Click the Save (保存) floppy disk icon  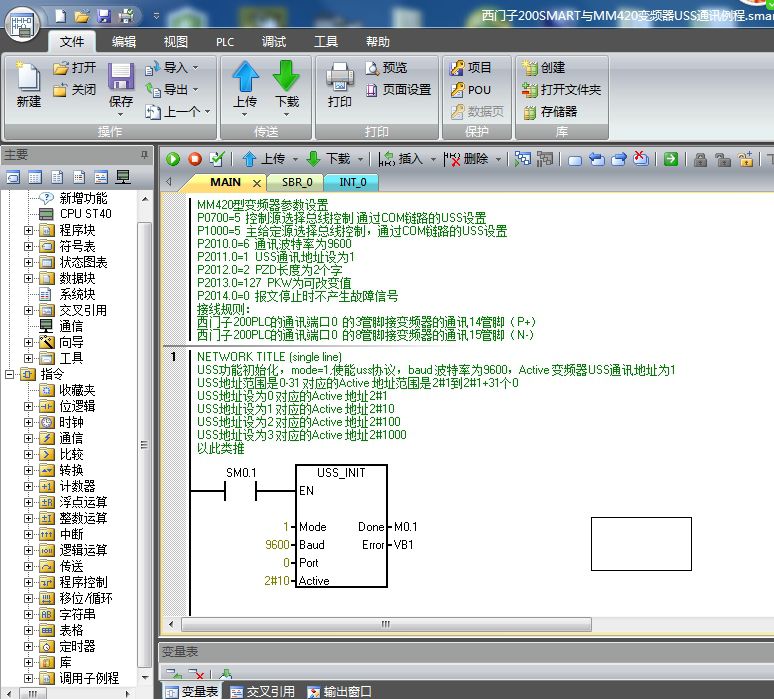[x=121, y=77]
